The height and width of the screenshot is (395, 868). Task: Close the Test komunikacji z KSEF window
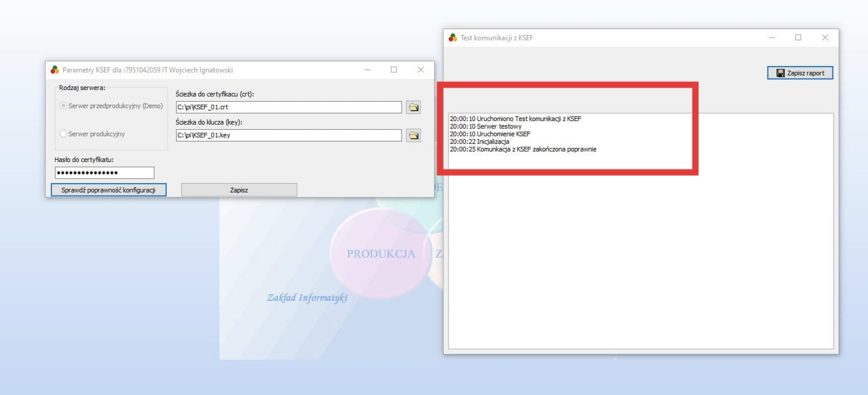click(x=825, y=38)
